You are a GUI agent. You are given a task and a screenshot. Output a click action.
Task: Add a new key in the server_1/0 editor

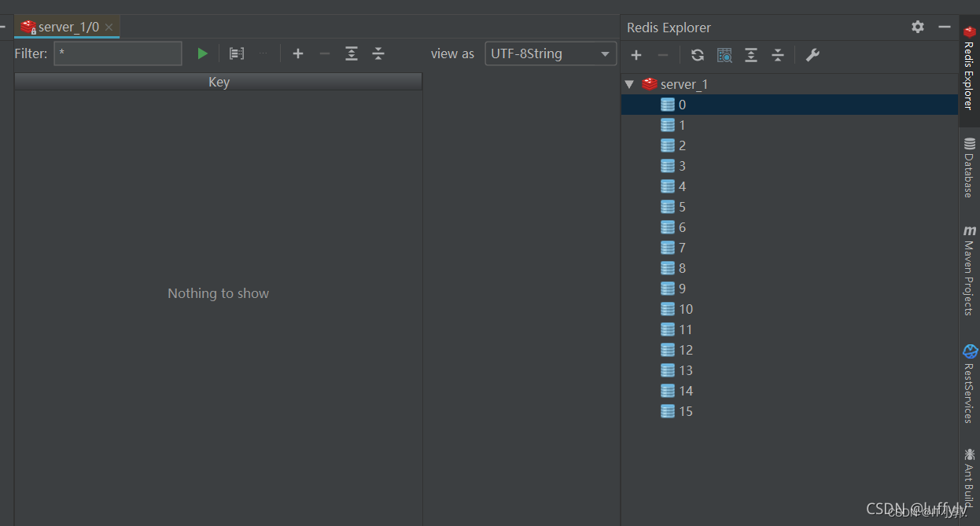click(298, 53)
